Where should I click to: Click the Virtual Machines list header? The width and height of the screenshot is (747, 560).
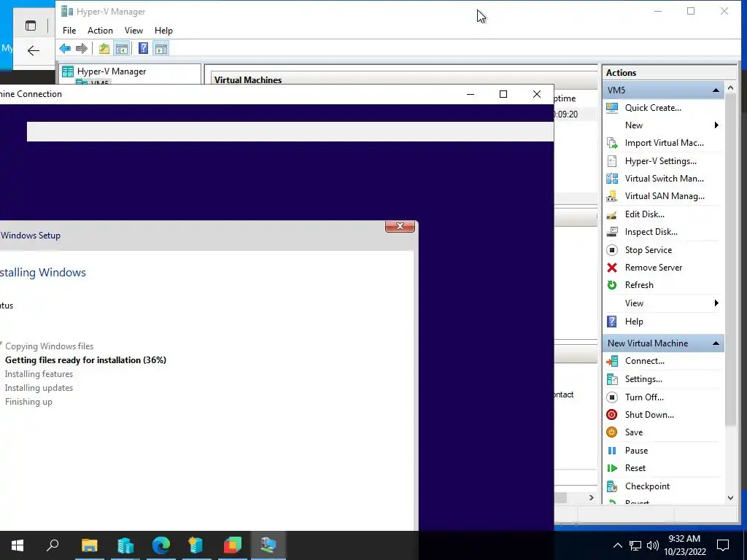click(248, 80)
